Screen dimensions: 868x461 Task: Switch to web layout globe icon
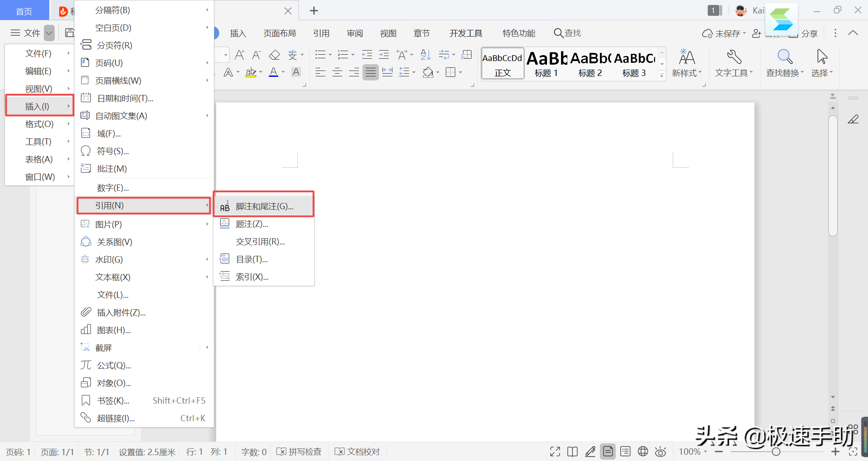pos(643,452)
